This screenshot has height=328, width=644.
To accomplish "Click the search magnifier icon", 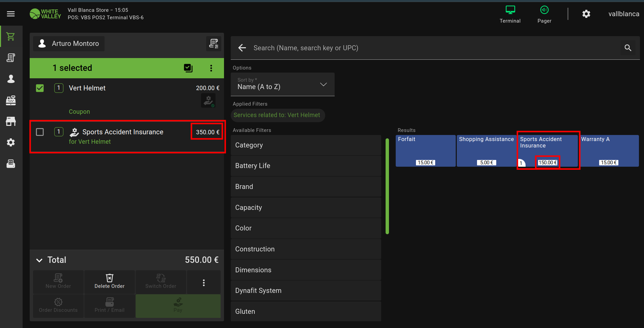I will coord(627,48).
